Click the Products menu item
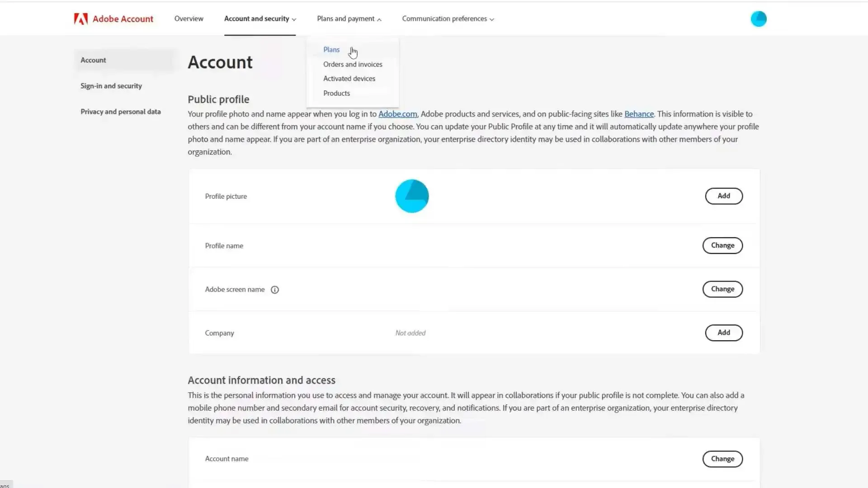 pos(336,93)
